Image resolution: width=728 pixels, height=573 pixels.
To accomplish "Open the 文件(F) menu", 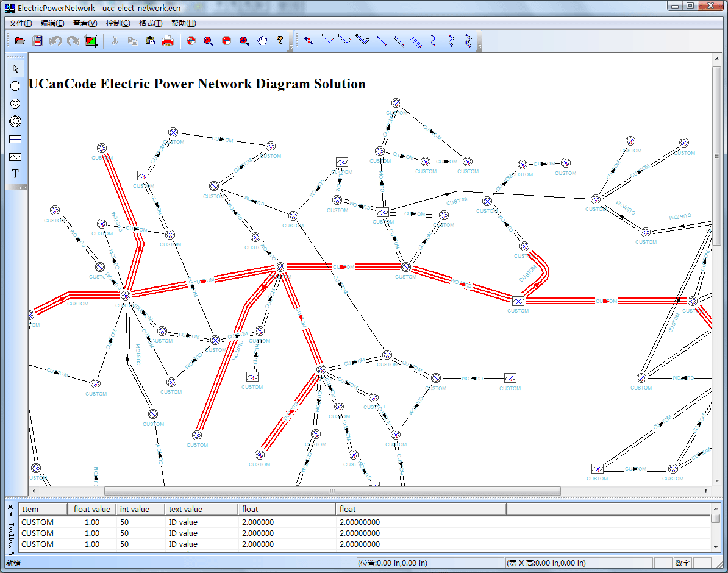I will click(x=21, y=23).
